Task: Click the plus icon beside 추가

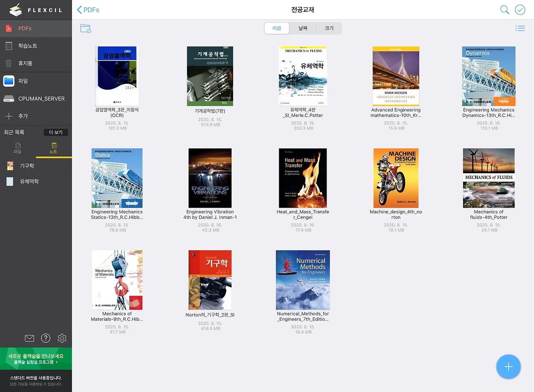Action: 9,116
